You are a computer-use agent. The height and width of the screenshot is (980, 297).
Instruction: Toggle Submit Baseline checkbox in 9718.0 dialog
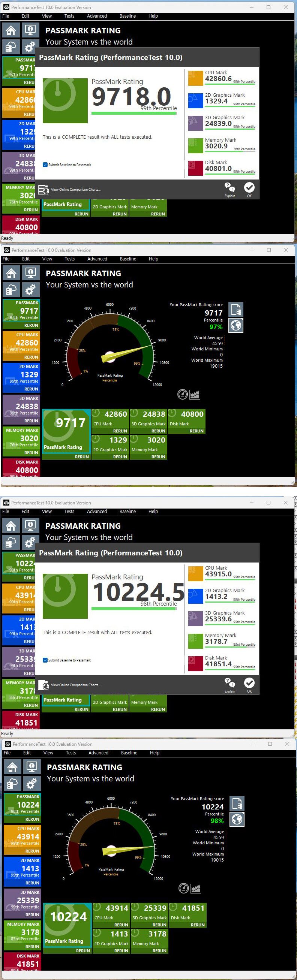(x=45, y=165)
